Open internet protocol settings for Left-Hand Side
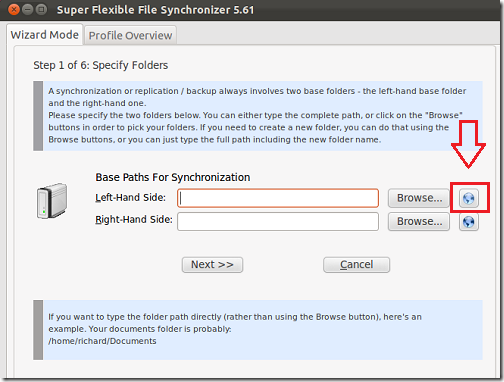 [x=469, y=198]
